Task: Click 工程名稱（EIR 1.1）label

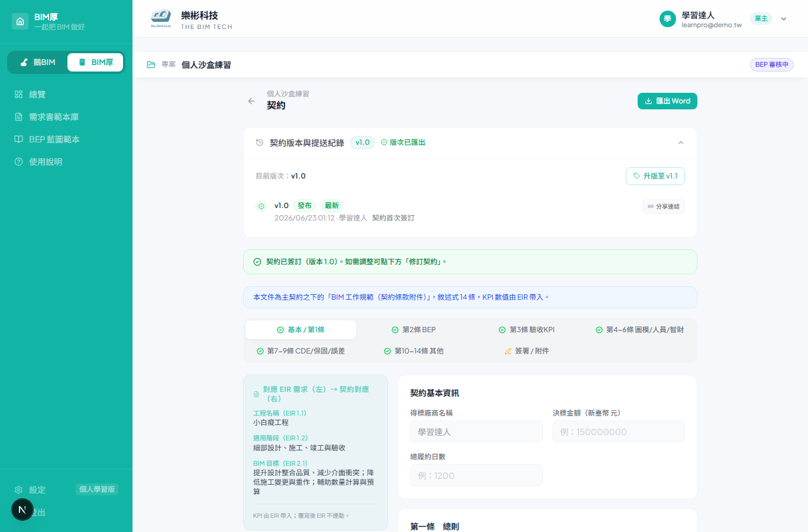Action: click(x=280, y=413)
